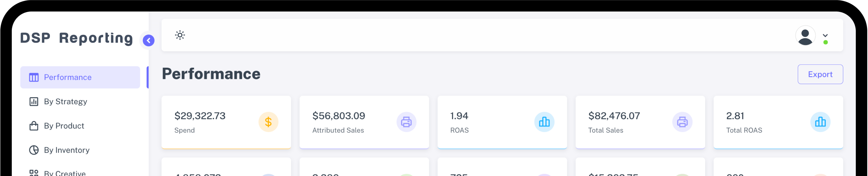Expand the user menu dropdown arrow
868x176 pixels.
825,35
